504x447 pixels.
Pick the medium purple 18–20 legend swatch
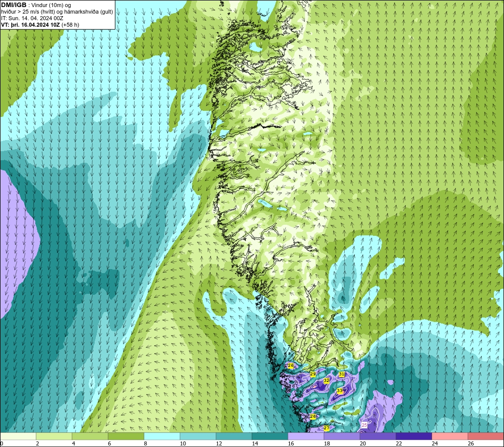[342, 436]
